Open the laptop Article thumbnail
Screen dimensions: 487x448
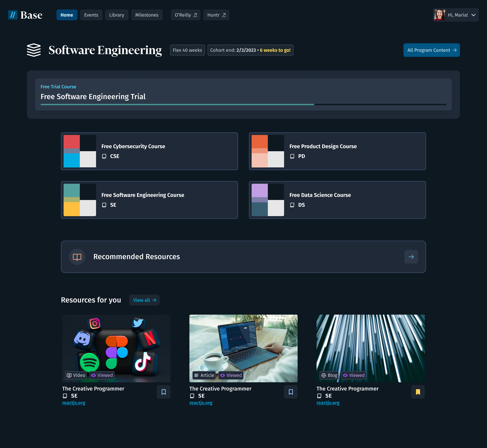click(x=243, y=348)
